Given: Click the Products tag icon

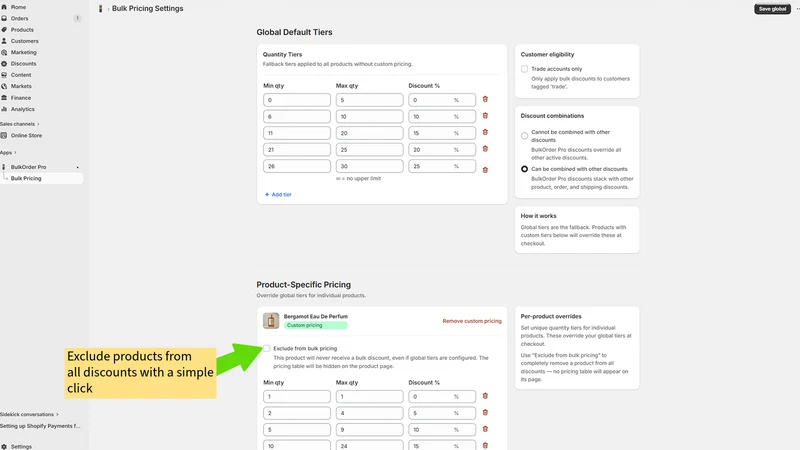Looking at the screenshot, I should point(4,30).
